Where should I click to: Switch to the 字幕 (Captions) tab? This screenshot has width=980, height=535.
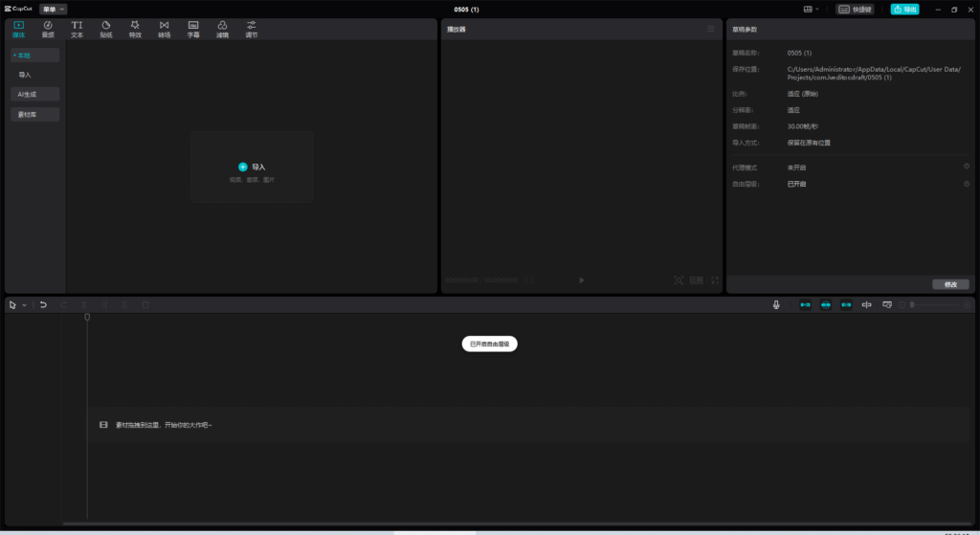[193, 29]
